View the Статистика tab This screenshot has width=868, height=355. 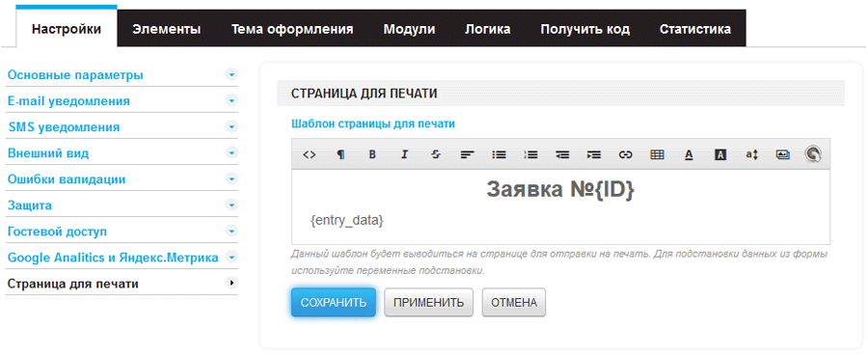[695, 29]
